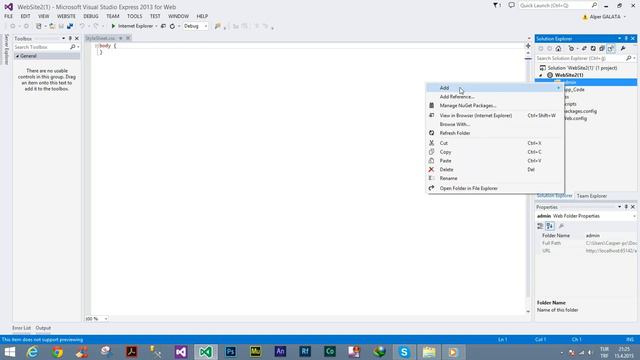Click the Find in Files toolbar icon
640x360 pixels.
218,26
